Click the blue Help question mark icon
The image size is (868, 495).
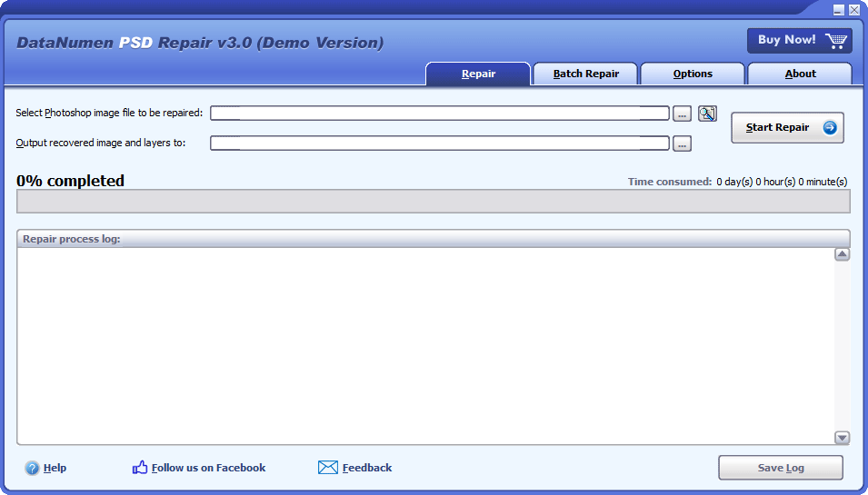coord(33,469)
